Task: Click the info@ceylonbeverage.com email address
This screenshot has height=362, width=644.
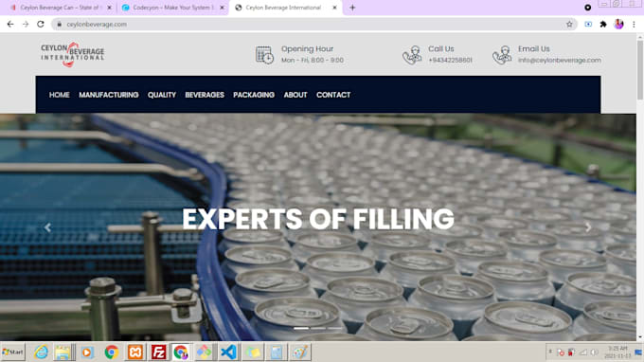Action: click(x=560, y=60)
